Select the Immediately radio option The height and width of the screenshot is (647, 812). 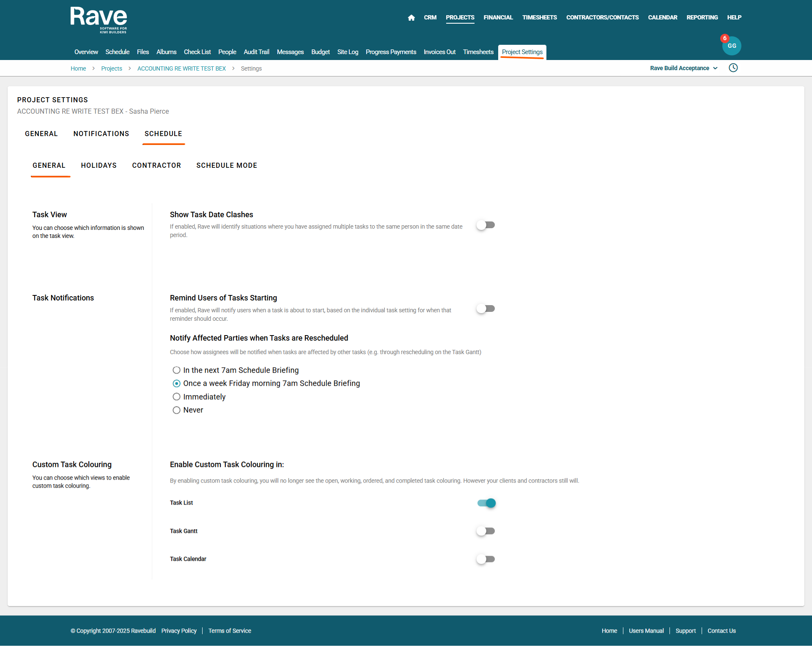(176, 397)
